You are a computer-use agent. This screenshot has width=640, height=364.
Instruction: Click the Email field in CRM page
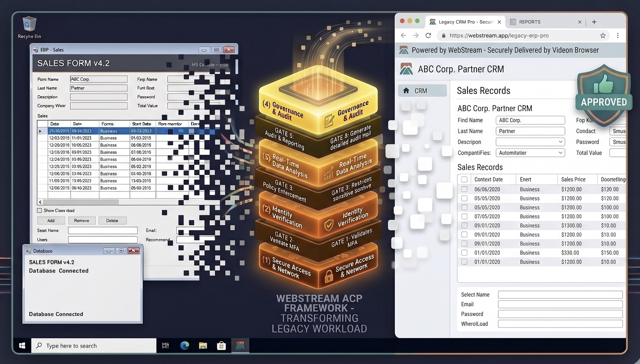pyautogui.click(x=560, y=304)
